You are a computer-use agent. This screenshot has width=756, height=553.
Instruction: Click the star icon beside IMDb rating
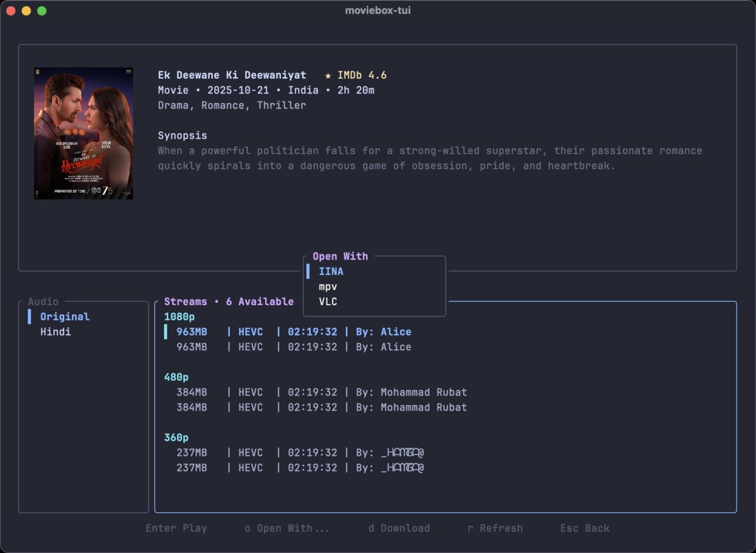[328, 75]
